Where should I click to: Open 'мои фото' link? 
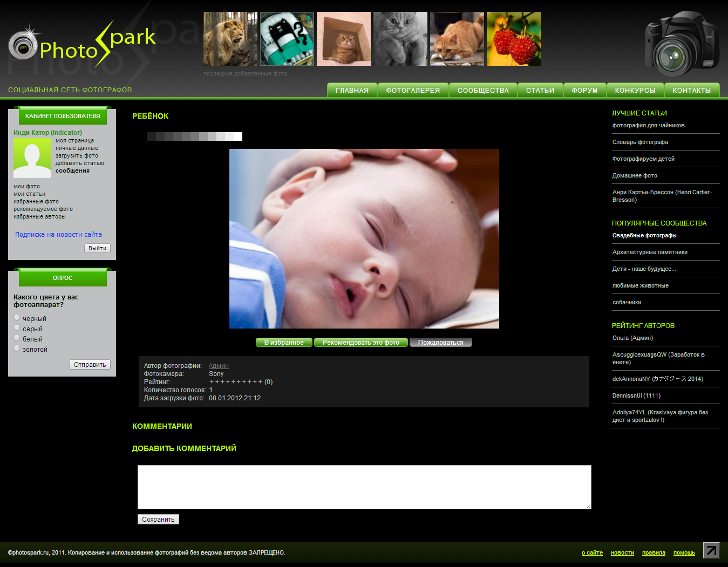point(26,186)
